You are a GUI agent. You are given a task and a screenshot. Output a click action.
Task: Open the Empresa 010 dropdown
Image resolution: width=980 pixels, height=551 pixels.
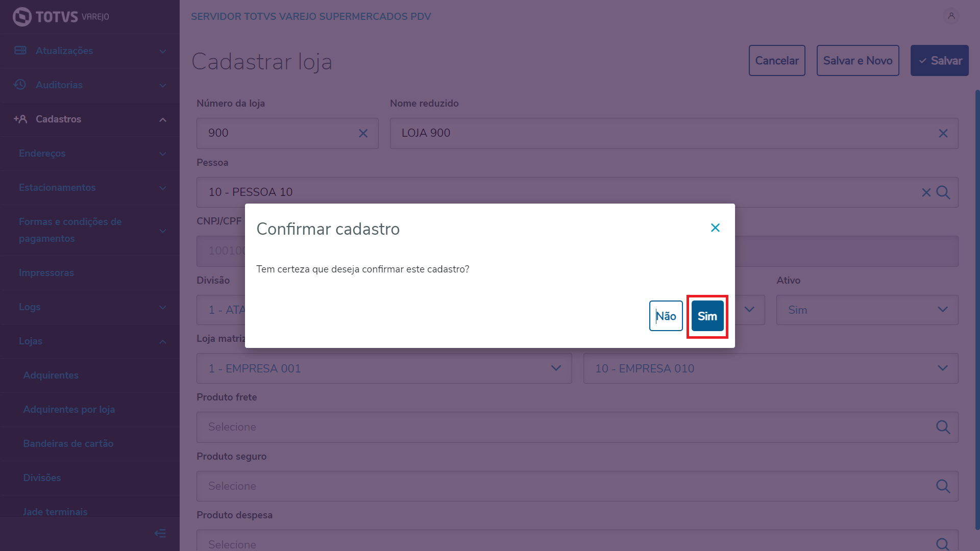(x=770, y=368)
